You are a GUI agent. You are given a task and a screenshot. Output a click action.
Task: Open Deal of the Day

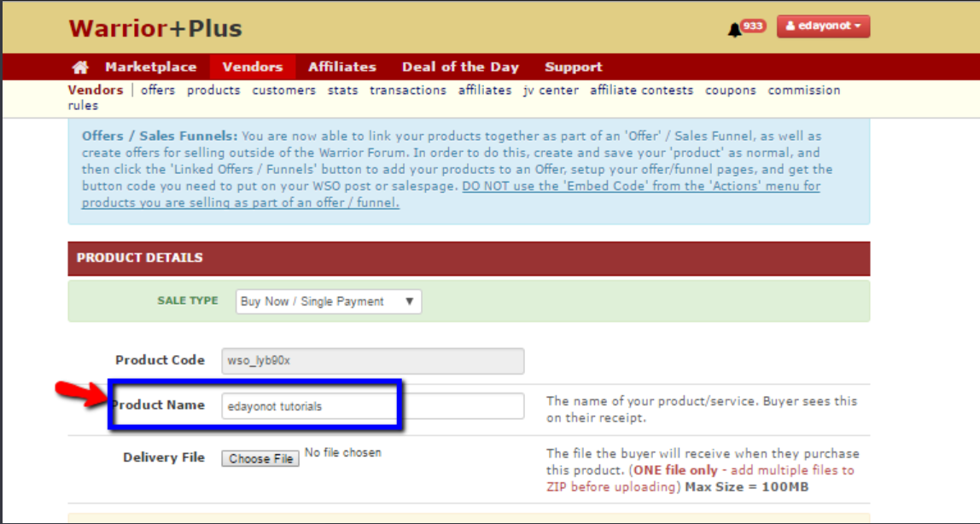click(x=460, y=67)
